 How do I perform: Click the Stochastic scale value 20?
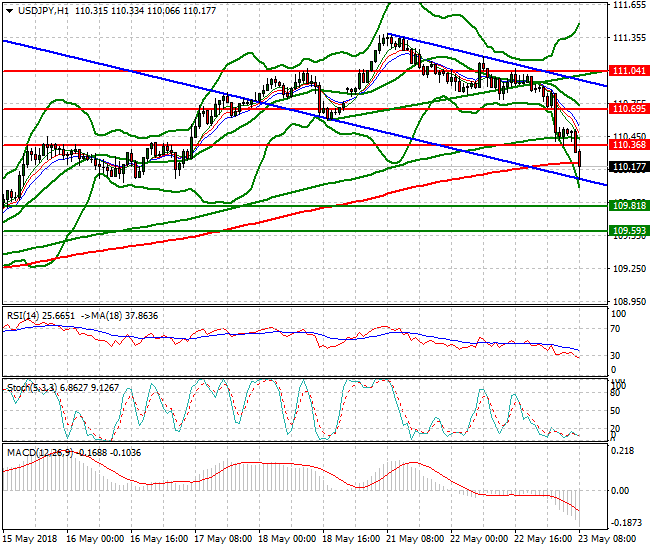click(616, 429)
